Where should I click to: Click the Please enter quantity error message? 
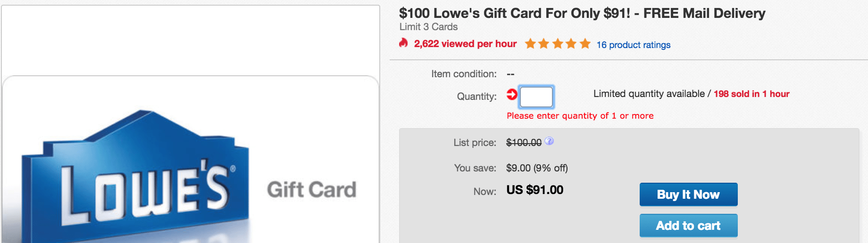[580, 116]
